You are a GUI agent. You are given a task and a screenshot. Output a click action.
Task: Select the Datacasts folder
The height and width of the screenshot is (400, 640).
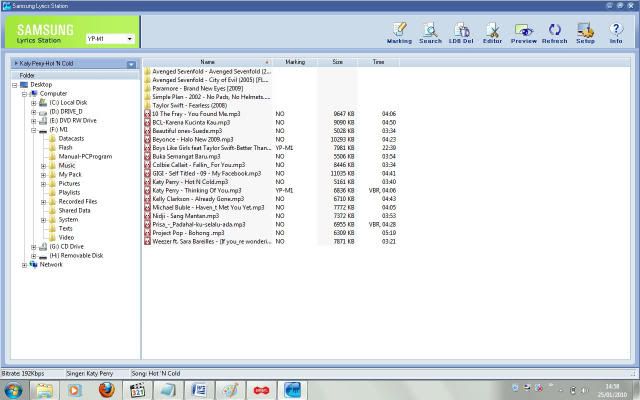pos(71,139)
